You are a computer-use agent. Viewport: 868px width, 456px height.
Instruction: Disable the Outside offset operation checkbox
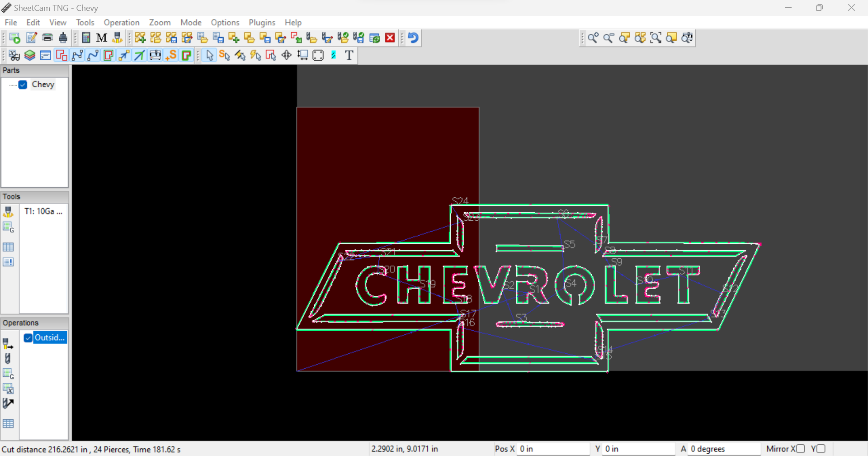pyautogui.click(x=28, y=338)
